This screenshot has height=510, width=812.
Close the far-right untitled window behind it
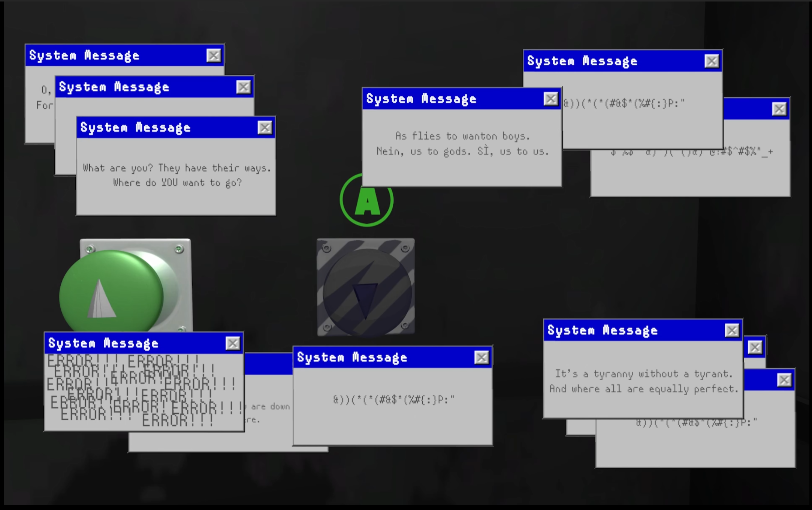coord(779,109)
